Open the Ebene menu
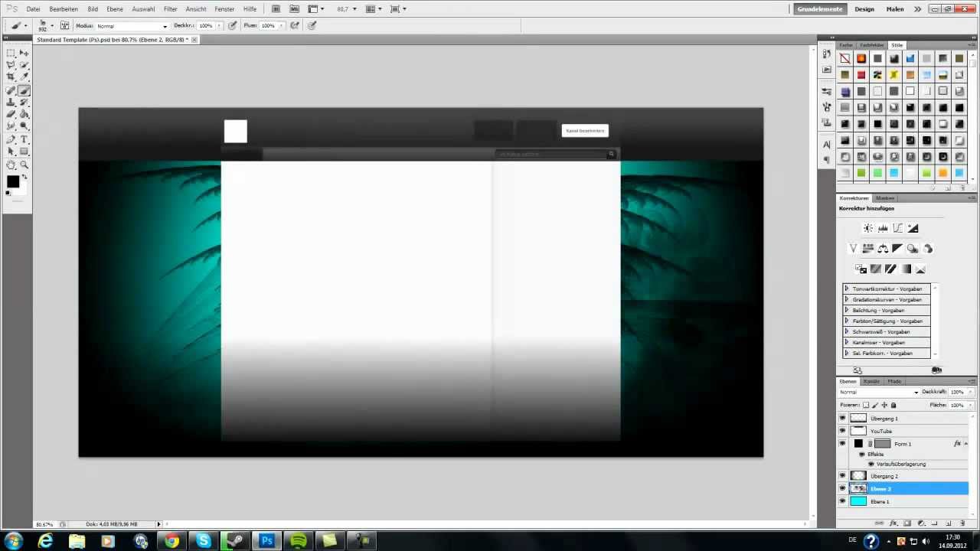 pos(115,9)
